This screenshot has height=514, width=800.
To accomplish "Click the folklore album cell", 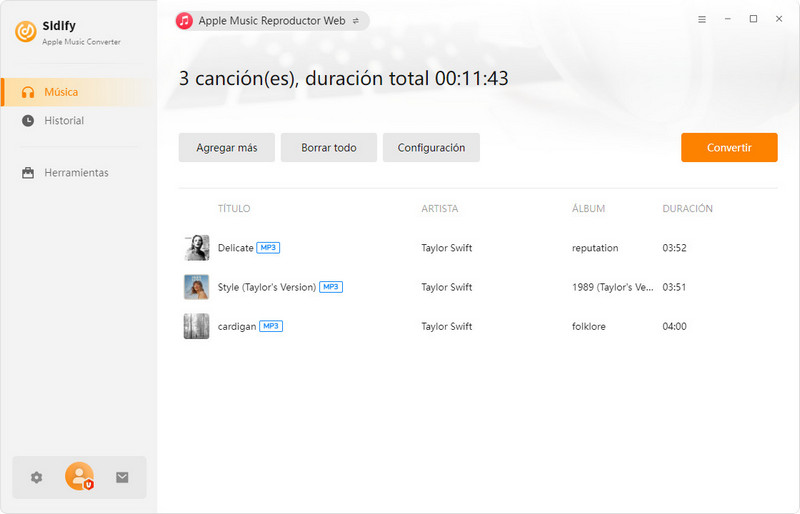I will [589, 326].
